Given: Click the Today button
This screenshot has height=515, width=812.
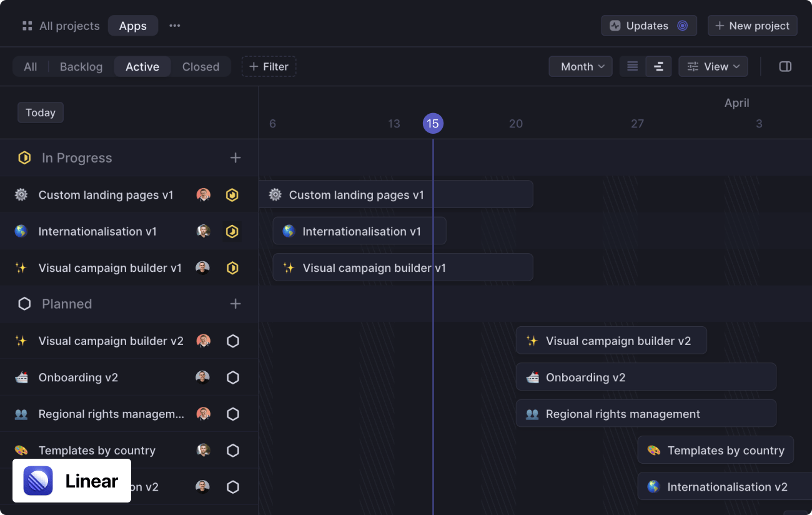Looking at the screenshot, I should point(41,112).
